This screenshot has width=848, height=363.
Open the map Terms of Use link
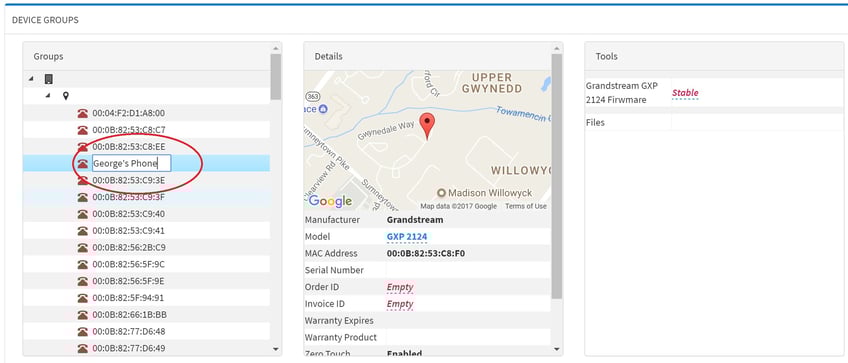[526, 206]
